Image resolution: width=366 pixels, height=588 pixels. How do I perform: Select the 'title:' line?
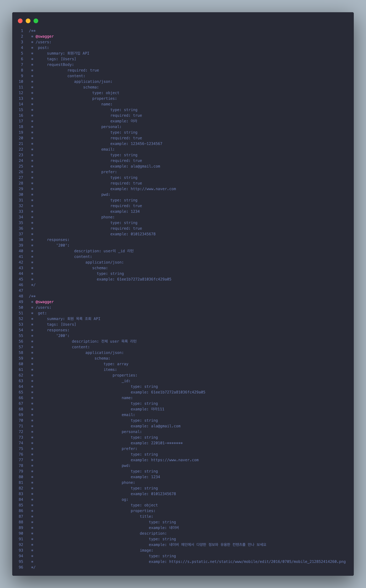[146, 516]
